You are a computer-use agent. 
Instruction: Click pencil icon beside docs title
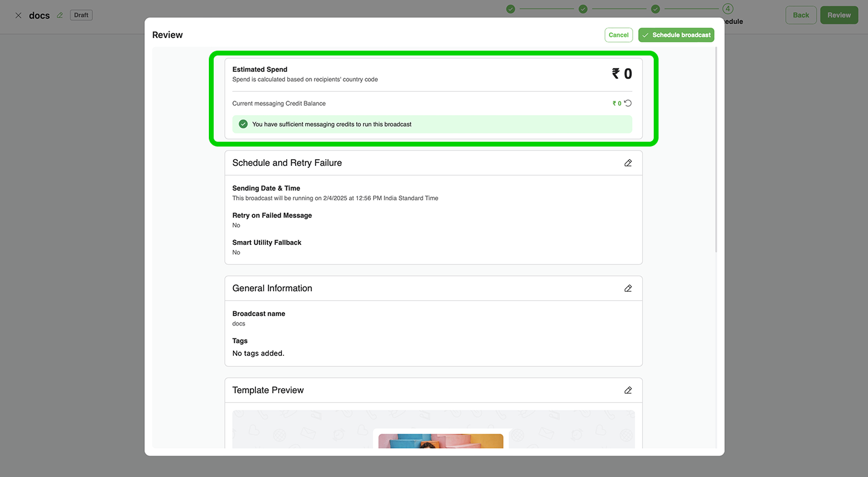60,15
